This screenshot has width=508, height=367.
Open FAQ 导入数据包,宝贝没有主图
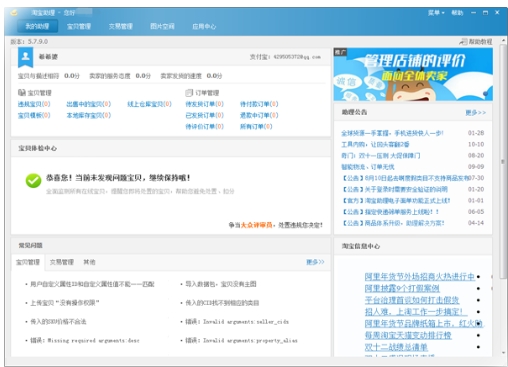pyautogui.click(x=221, y=284)
